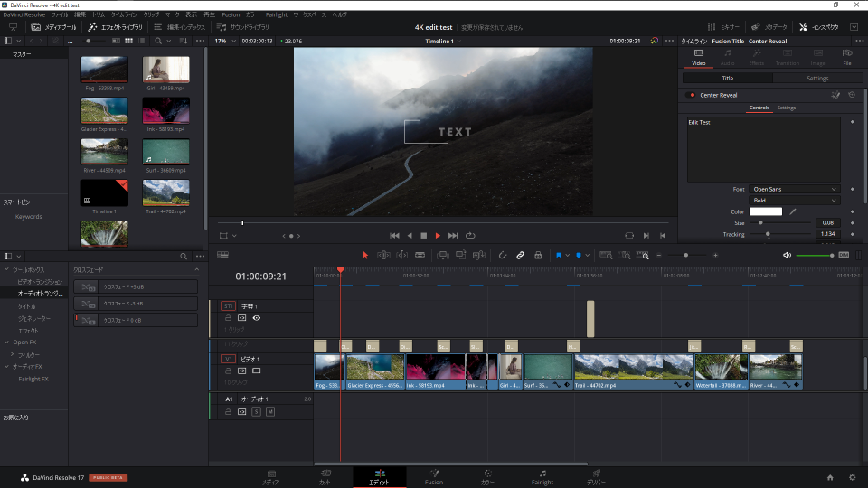This screenshot has height=488, width=868.
Task: Solo audio track A1 with S button
Action: 256,412
